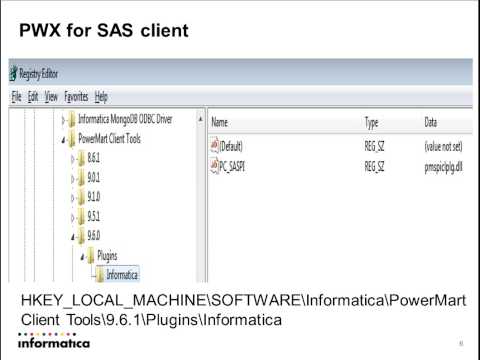Click the pmspiclplg.dll data cell
The image size is (480, 360).
443,167
